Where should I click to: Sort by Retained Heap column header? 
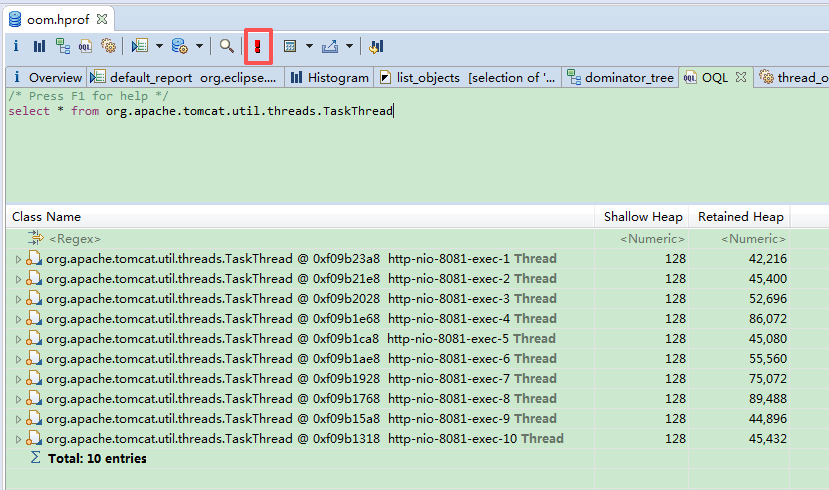click(x=739, y=217)
